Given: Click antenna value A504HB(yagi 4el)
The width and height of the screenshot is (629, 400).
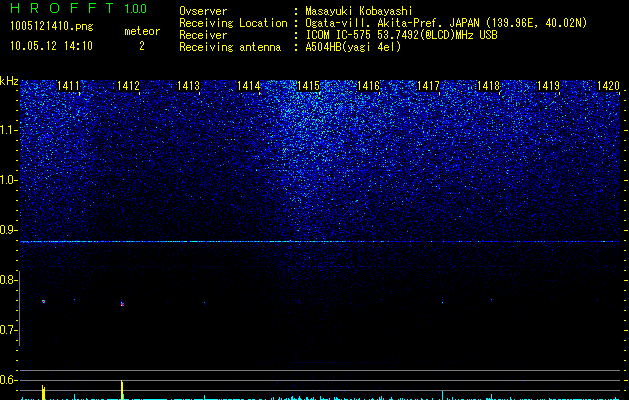Looking at the screenshot, I should pos(353,47).
